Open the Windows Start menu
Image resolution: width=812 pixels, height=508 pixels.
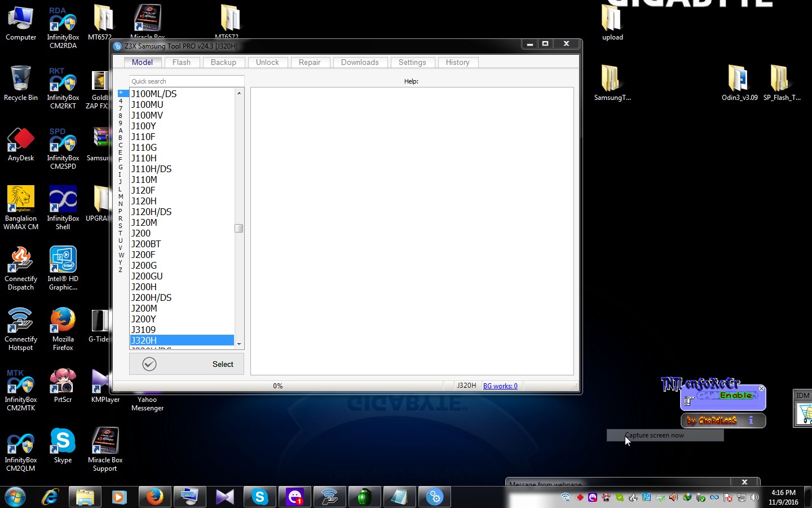coord(15,497)
